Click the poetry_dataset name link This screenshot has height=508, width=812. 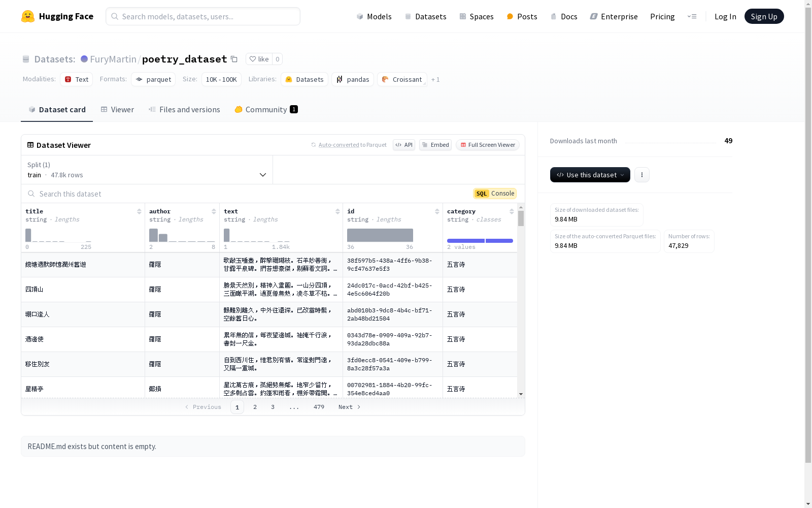point(185,59)
